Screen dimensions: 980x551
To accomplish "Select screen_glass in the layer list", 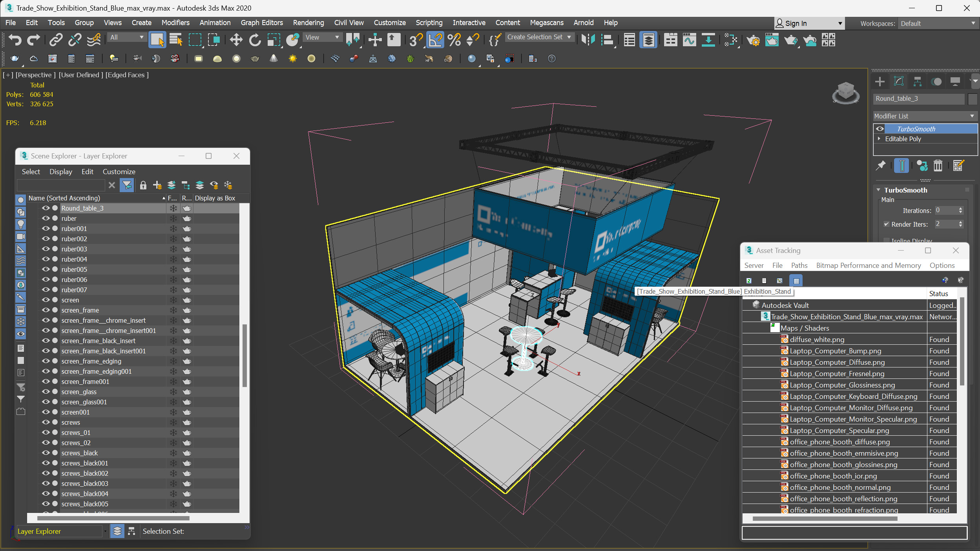I will (x=79, y=392).
